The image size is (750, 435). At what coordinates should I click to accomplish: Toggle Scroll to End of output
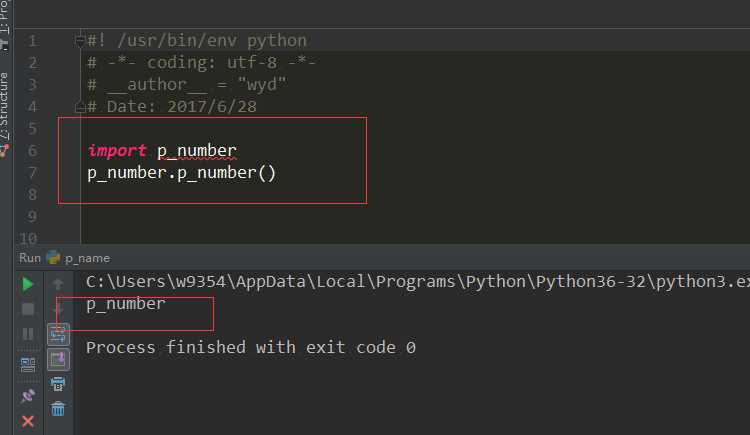tap(58, 359)
